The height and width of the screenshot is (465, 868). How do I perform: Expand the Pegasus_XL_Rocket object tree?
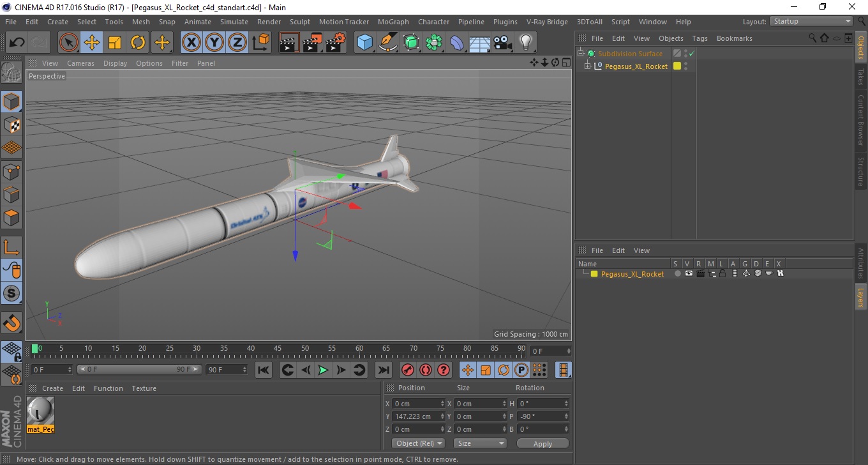click(588, 66)
